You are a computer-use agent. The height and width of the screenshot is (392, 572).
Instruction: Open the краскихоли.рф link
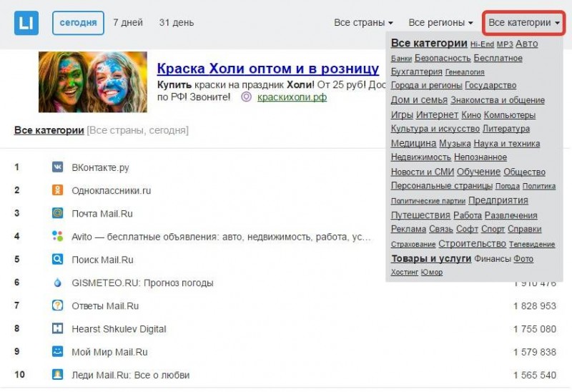(x=292, y=97)
